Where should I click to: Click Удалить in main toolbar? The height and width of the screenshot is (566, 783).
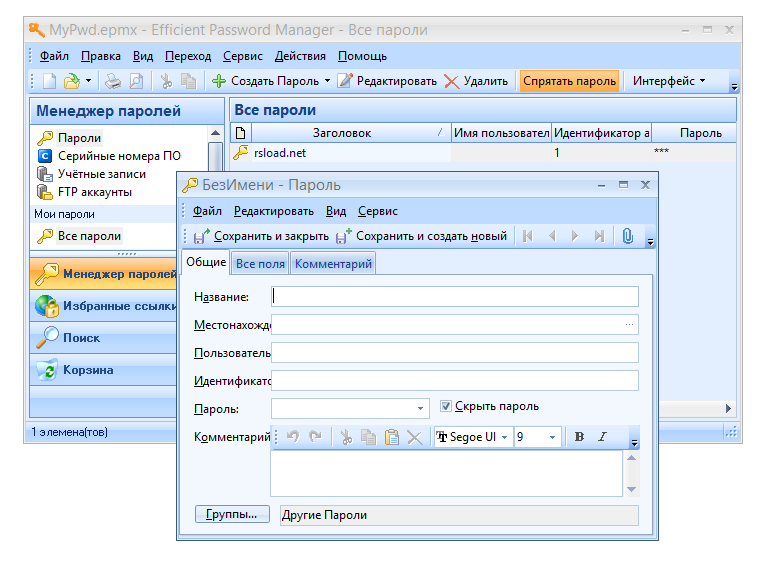coord(476,81)
